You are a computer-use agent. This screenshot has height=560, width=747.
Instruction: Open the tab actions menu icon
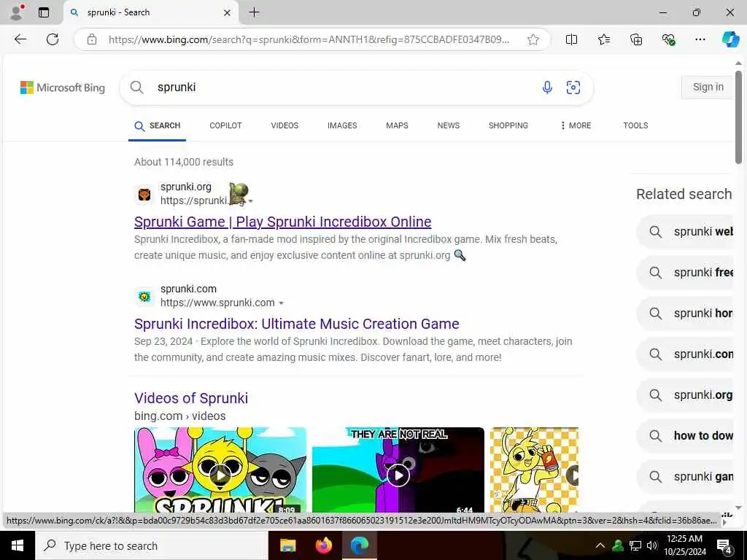pyautogui.click(x=43, y=12)
